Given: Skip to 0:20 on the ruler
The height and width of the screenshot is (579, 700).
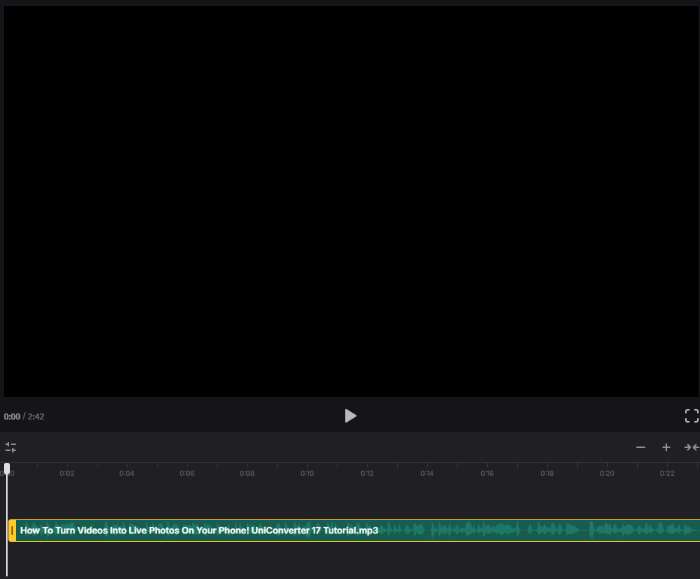Looking at the screenshot, I should 607,473.
